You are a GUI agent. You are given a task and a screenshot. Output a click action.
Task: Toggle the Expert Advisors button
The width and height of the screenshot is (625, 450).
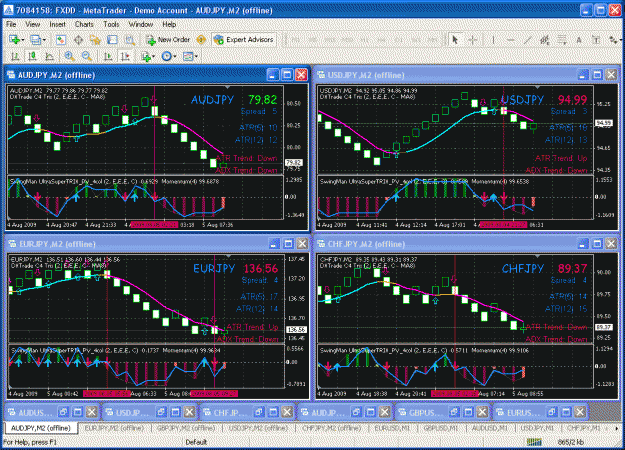point(244,40)
